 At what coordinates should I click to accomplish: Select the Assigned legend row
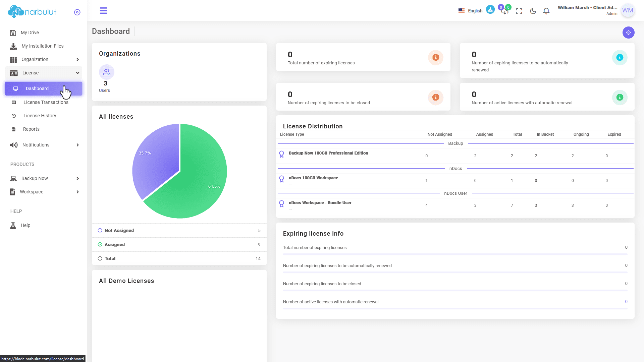point(179,245)
